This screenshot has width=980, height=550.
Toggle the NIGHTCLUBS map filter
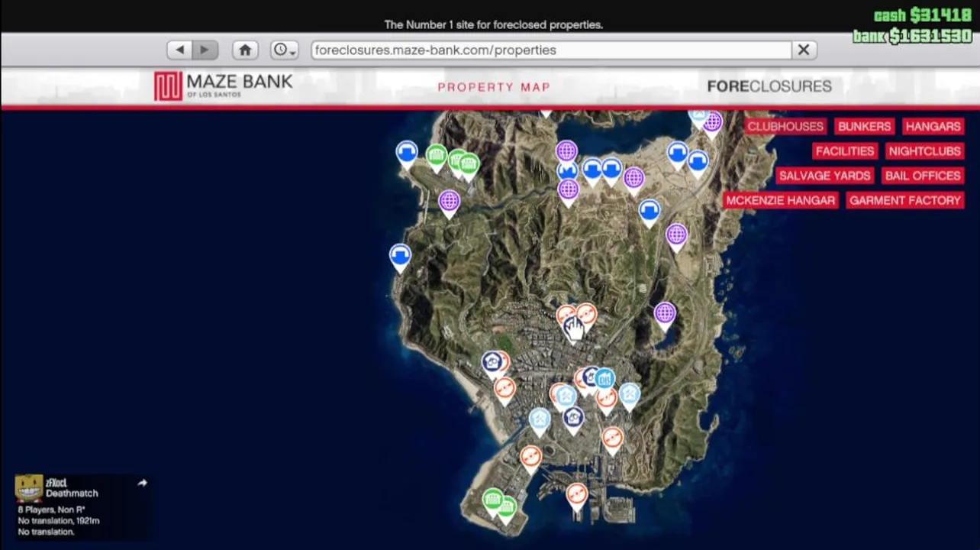tap(924, 151)
